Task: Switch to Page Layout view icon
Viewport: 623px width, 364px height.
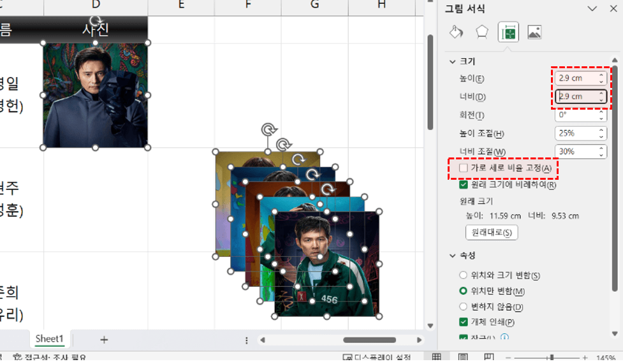Action: (463, 358)
